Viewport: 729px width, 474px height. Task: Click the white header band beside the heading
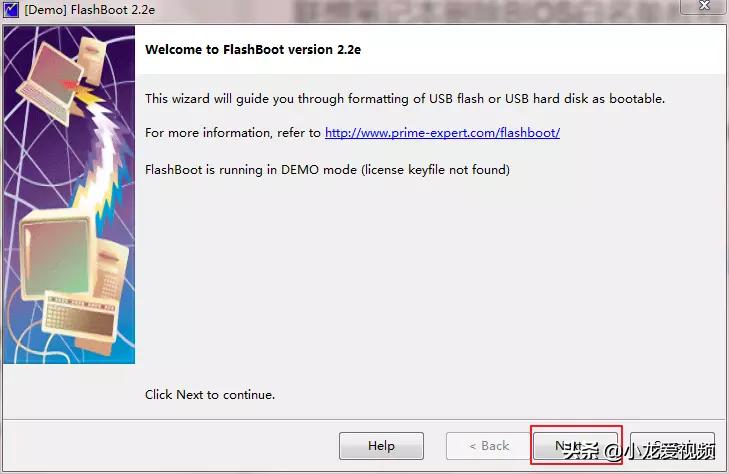click(550, 49)
